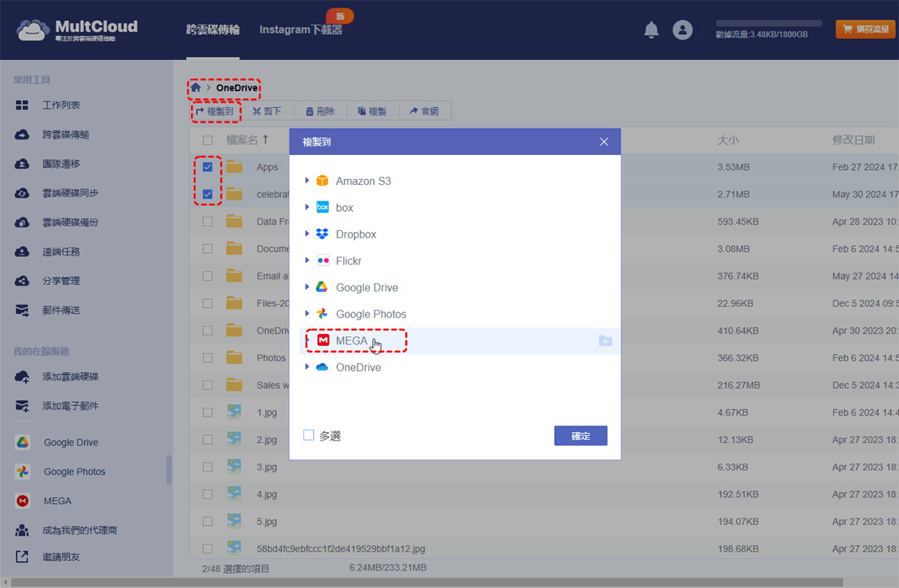Click 複製 toolbar button
Screen dimensions: 899x588
(372, 112)
